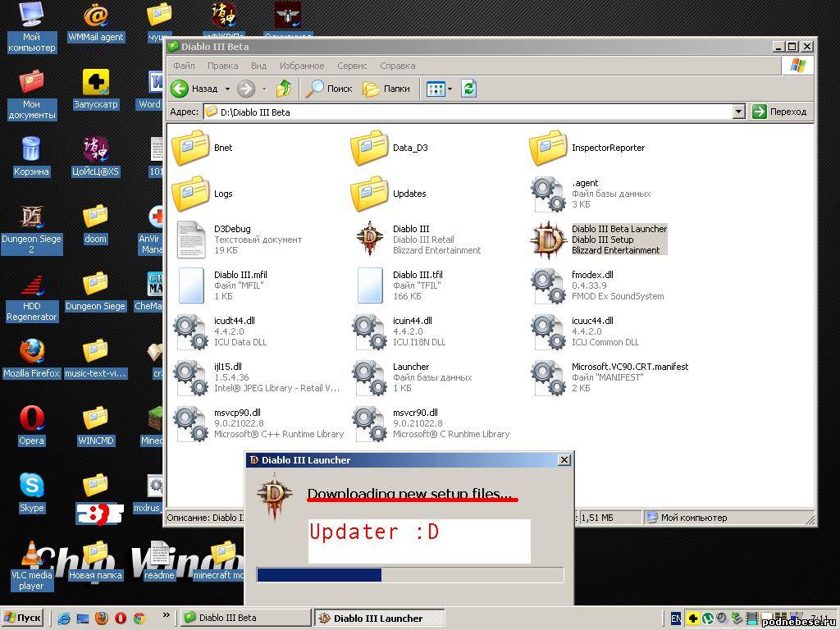The height and width of the screenshot is (630, 840).
Task: Click the Папки folders button
Action: pyautogui.click(x=386, y=89)
